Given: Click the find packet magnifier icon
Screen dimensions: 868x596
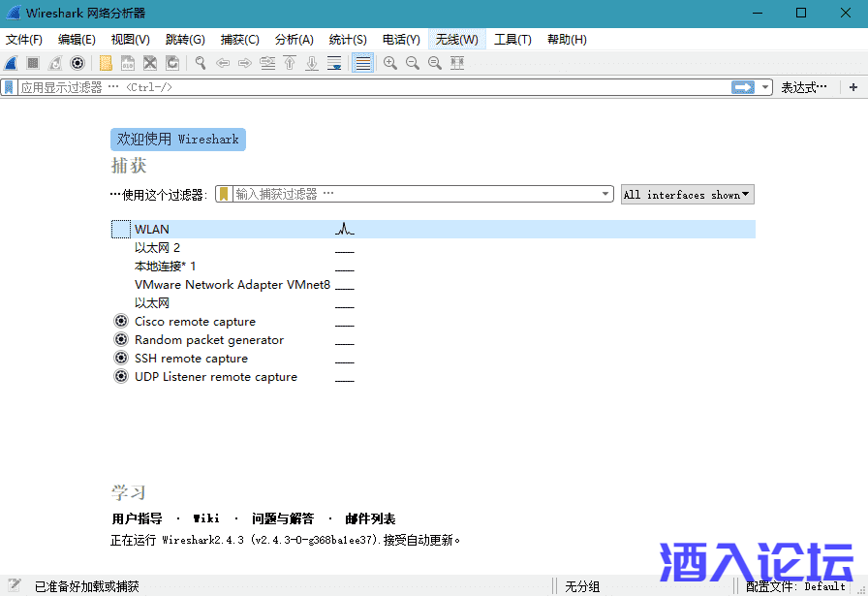Looking at the screenshot, I should pyautogui.click(x=201, y=63).
